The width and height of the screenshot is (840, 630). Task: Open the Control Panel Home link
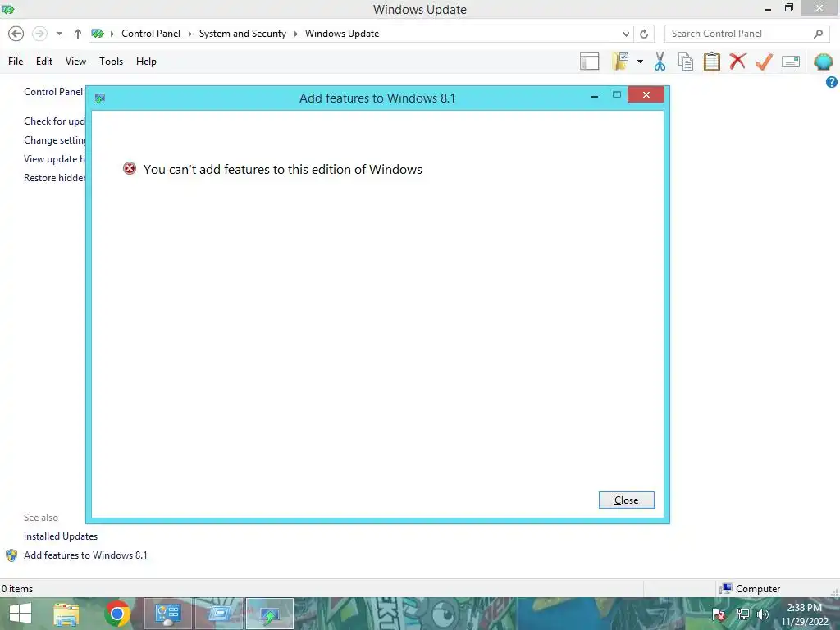click(x=53, y=92)
